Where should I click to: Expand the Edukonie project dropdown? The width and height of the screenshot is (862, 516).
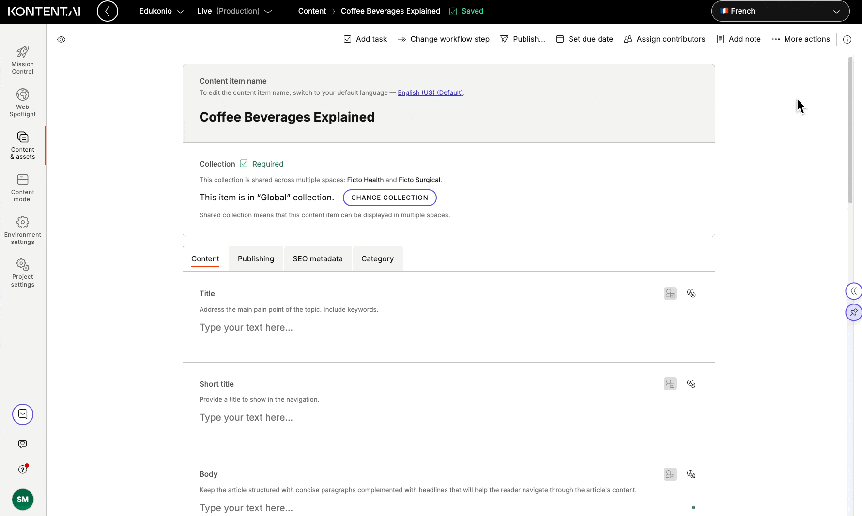(x=160, y=11)
